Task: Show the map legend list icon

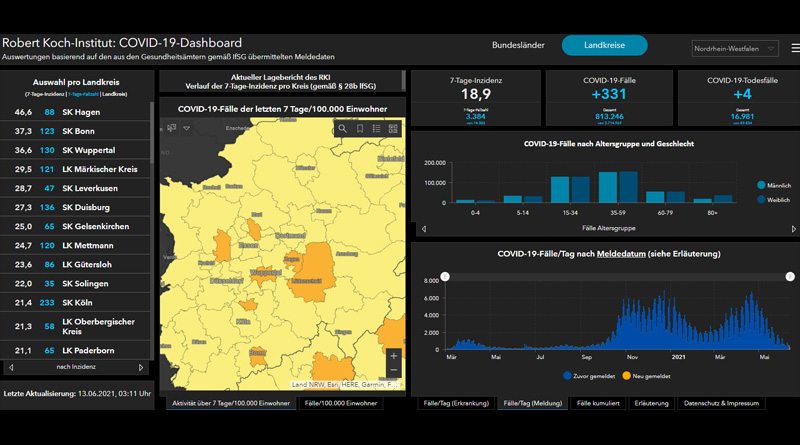Action: tap(377, 129)
